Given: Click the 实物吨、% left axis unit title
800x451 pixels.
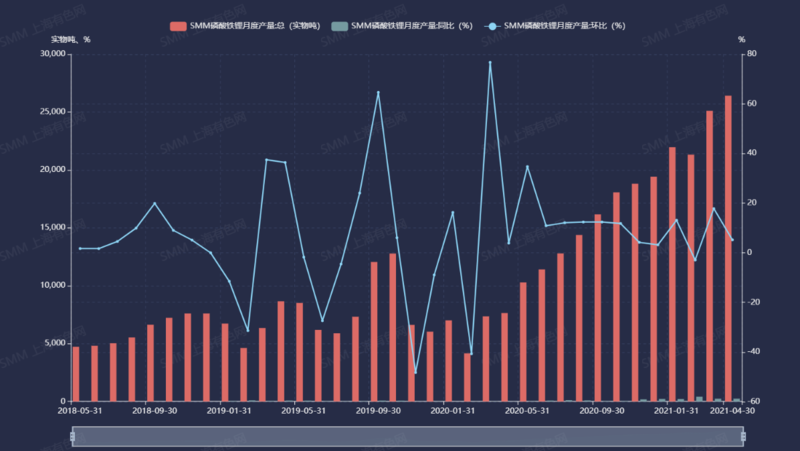Looking at the screenshot, I should point(71,39).
